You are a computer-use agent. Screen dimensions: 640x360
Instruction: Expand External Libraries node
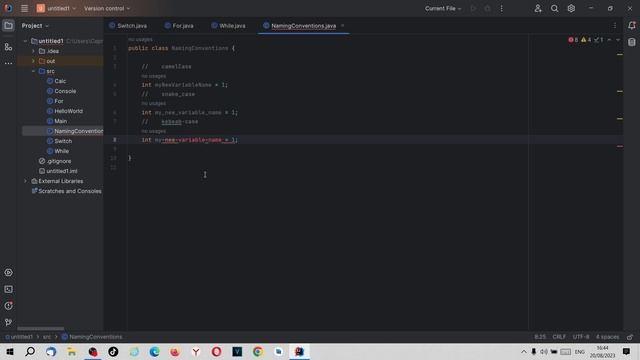click(x=25, y=181)
